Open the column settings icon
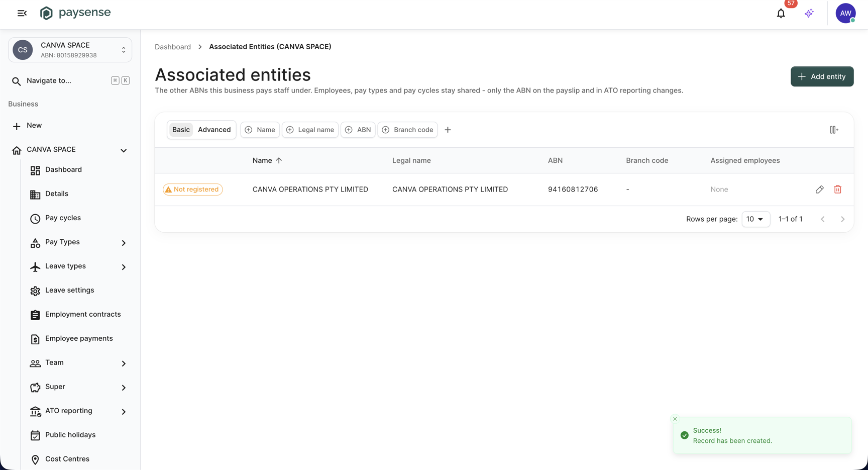Screen dimensions: 868x470 834,130
